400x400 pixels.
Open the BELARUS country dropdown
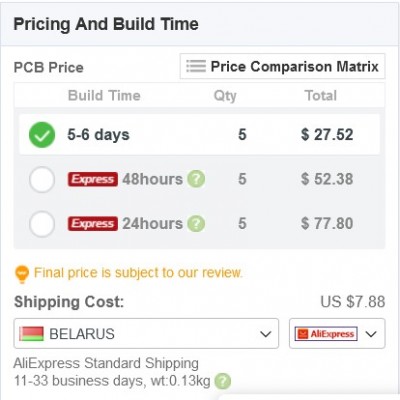pyautogui.click(x=146, y=334)
